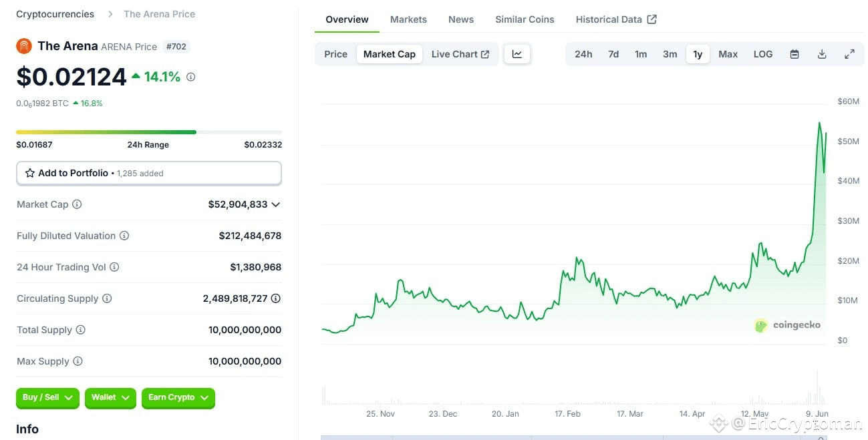868x440 pixels.
Task: Click $60M axis label
Action: pyautogui.click(x=848, y=101)
